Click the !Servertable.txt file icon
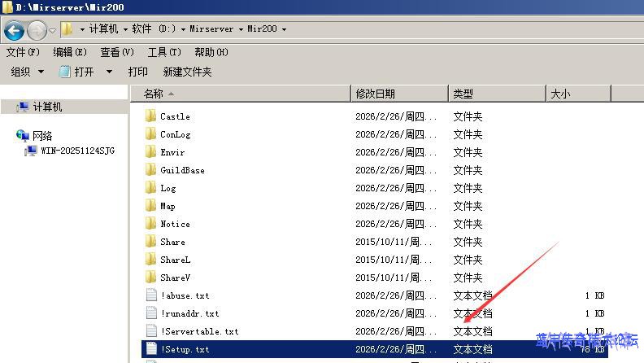Viewport: 644px width, 363px height. pyautogui.click(x=150, y=331)
